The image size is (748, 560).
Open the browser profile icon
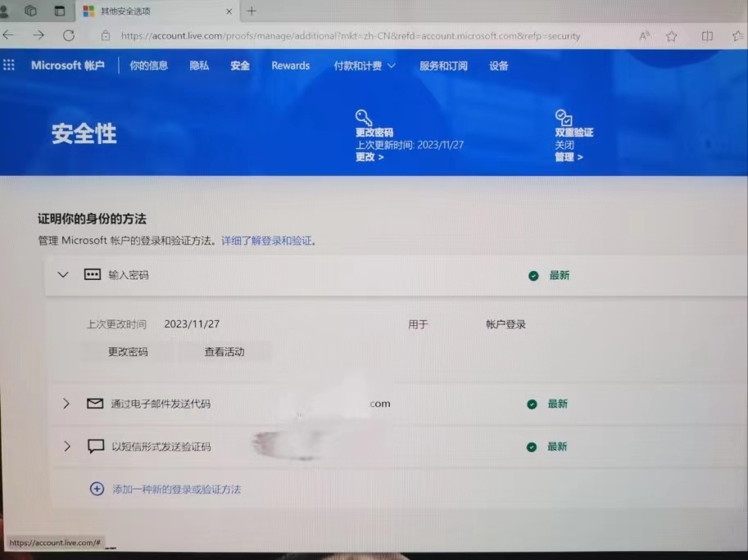tap(4, 11)
